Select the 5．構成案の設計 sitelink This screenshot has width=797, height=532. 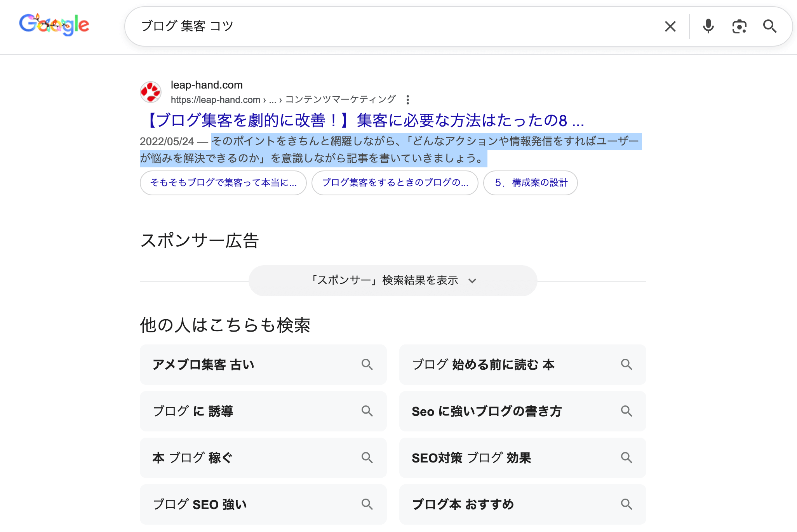coord(530,183)
